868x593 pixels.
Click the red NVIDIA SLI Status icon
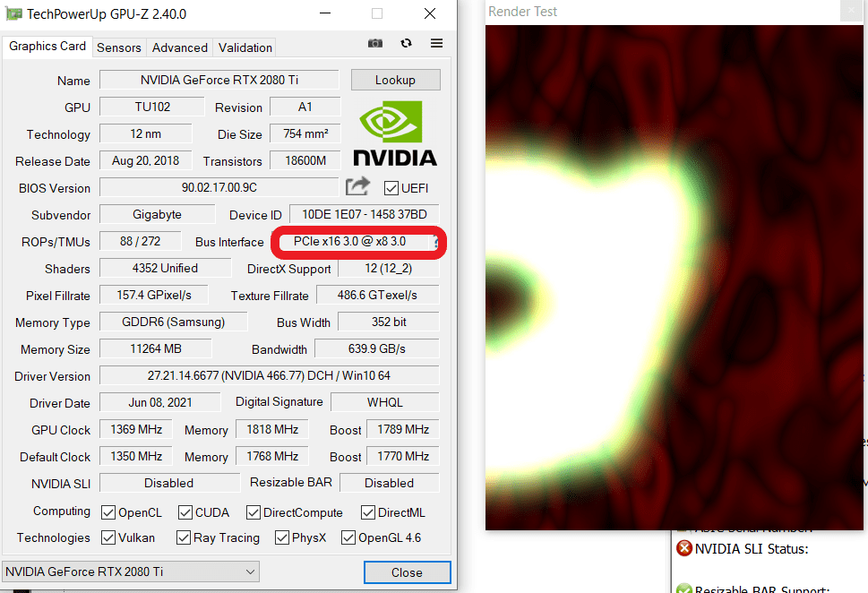(x=684, y=548)
